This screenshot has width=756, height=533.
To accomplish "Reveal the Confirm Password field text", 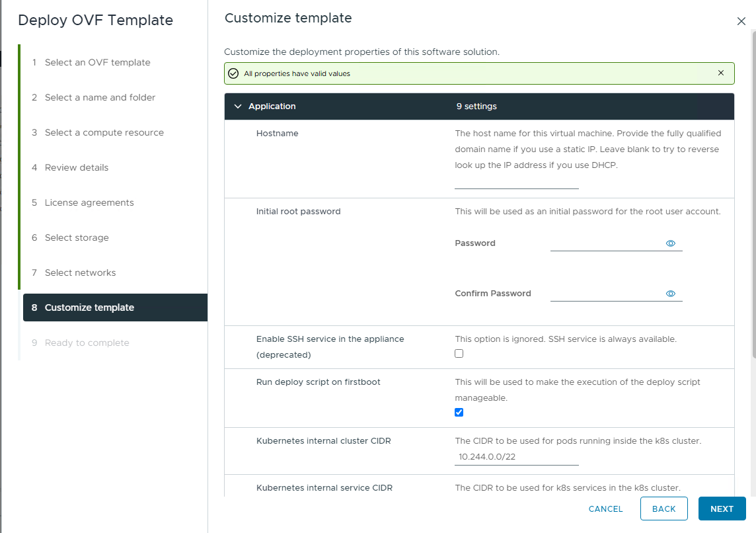I will click(x=671, y=294).
